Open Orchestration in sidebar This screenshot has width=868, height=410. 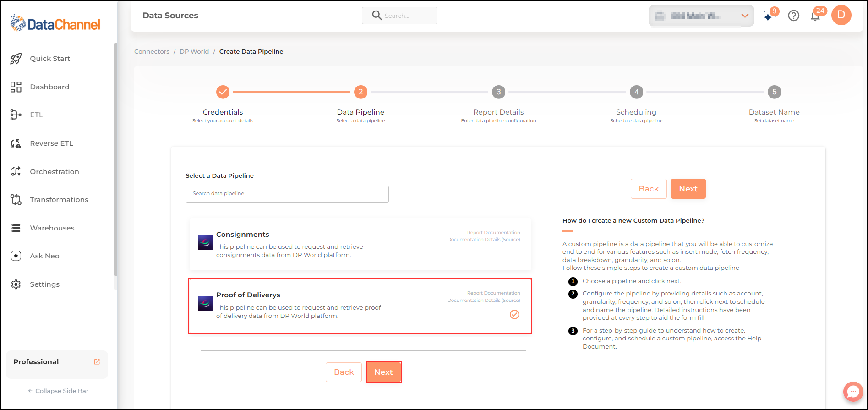click(55, 172)
